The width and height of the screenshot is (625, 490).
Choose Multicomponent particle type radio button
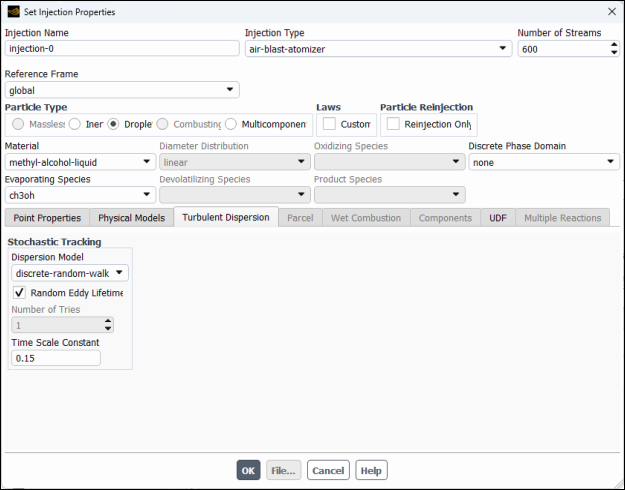pyautogui.click(x=231, y=124)
